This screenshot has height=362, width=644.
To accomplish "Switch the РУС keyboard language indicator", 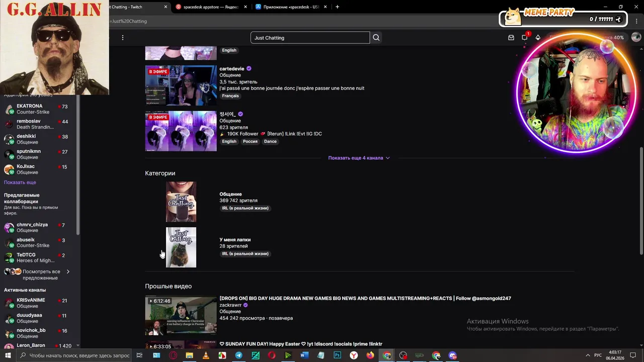I will (598, 355).
